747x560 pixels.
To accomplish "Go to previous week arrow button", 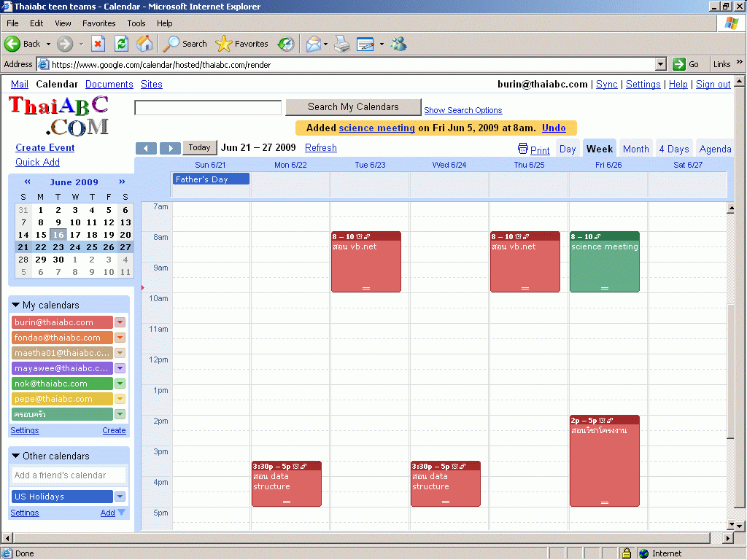I will point(147,148).
